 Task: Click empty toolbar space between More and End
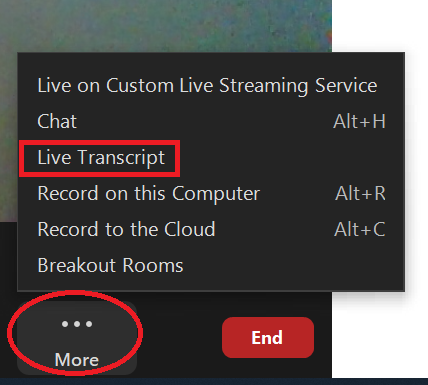tap(179, 337)
